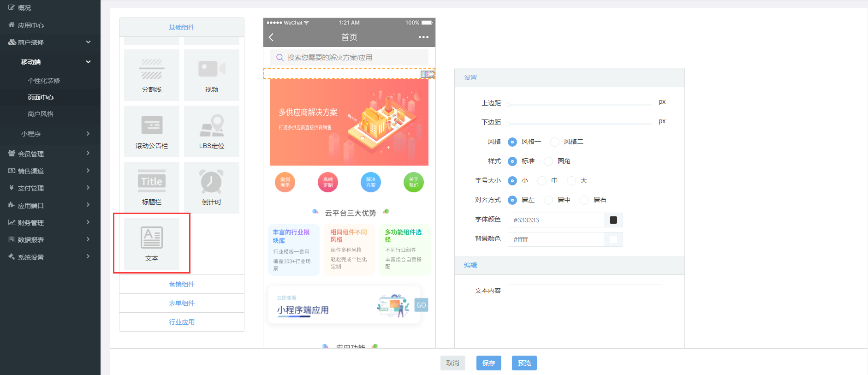The height and width of the screenshot is (375, 868).
Task: Select 风格二 style radio
Action: (x=555, y=142)
